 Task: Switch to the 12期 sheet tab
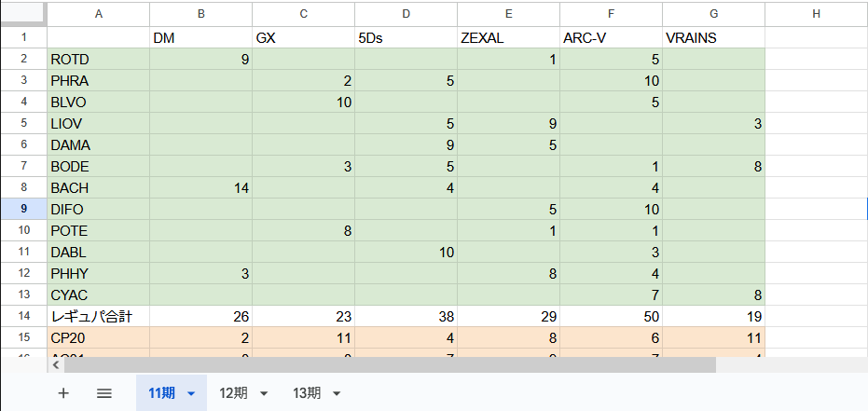233,393
